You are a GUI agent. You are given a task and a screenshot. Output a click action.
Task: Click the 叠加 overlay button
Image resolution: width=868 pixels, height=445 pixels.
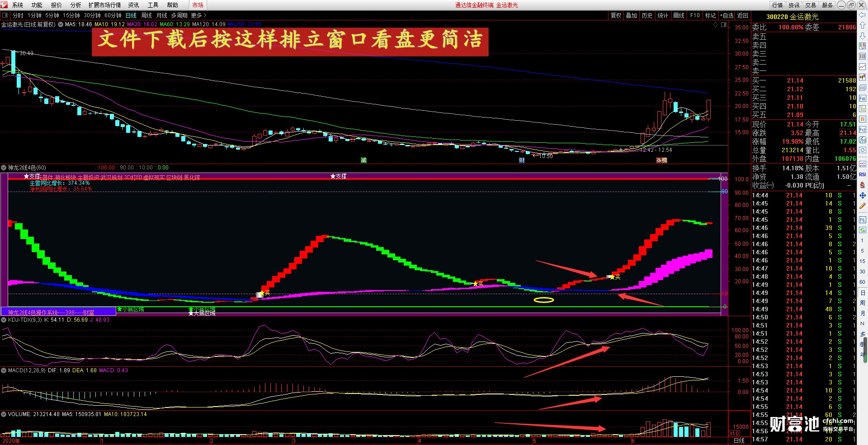click(632, 15)
